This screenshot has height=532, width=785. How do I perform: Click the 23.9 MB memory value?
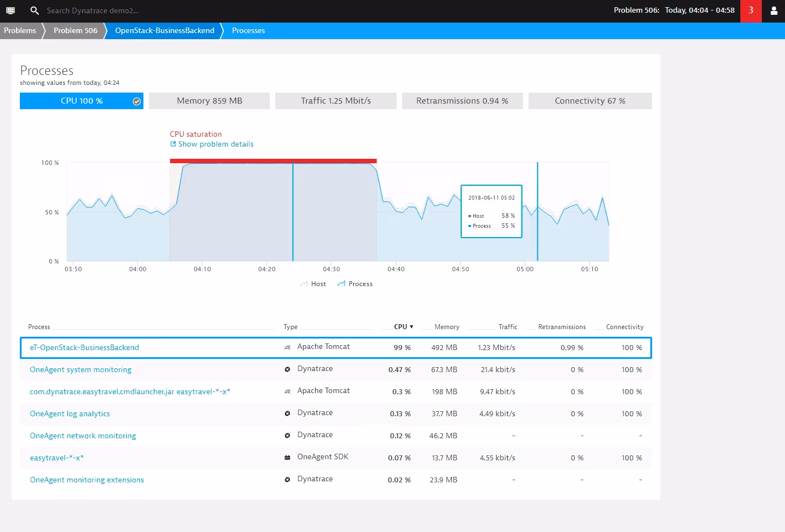click(x=444, y=480)
